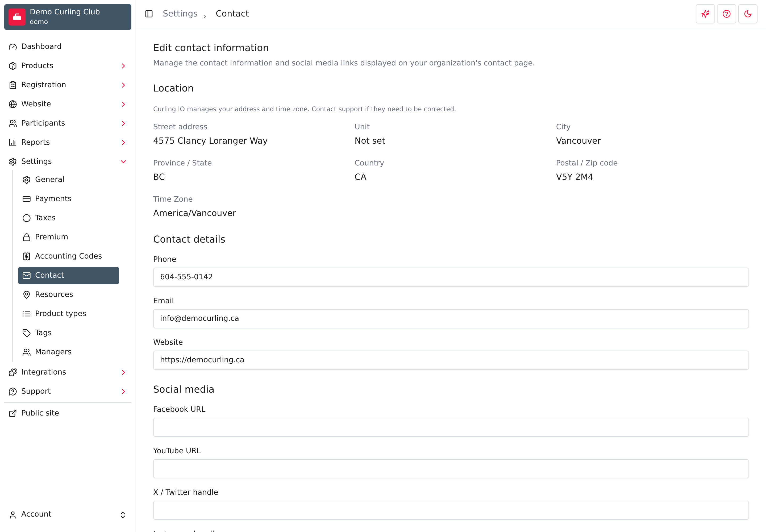Switch to dark mode moon icon
The height and width of the screenshot is (532, 766).
[748, 14]
